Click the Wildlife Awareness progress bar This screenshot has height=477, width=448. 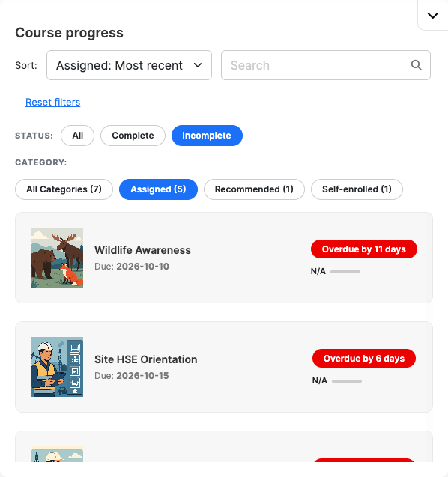pyautogui.click(x=345, y=272)
